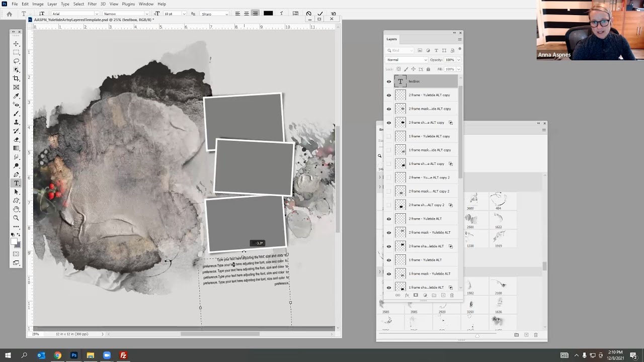This screenshot has height=362, width=644.
Task: Select the Gradient tool
Action: point(17,148)
